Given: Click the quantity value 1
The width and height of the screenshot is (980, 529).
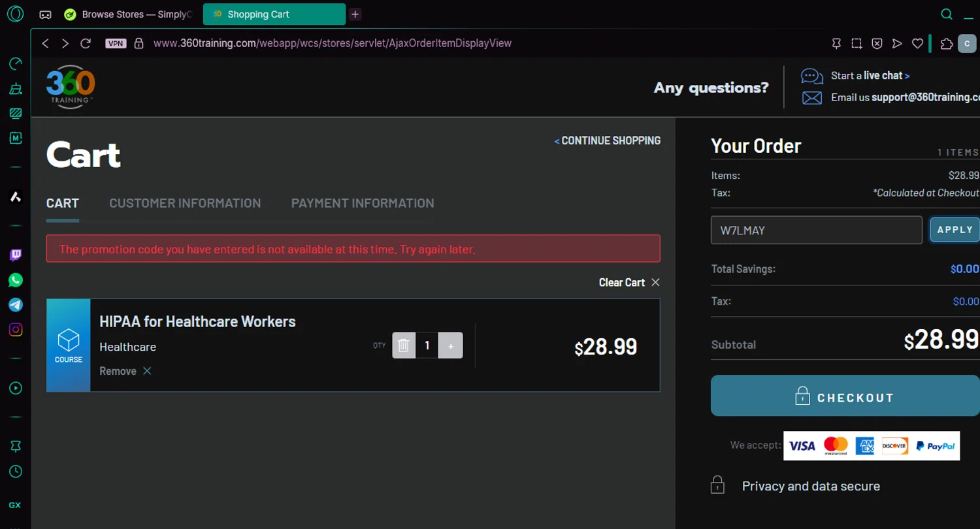Looking at the screenshot, I should (x=427, y=345).
